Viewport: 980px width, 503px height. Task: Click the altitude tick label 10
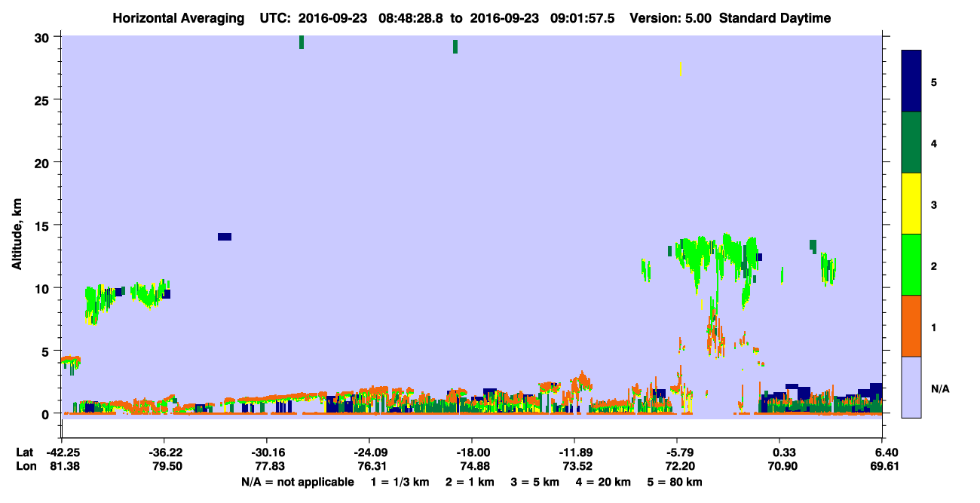43,288
